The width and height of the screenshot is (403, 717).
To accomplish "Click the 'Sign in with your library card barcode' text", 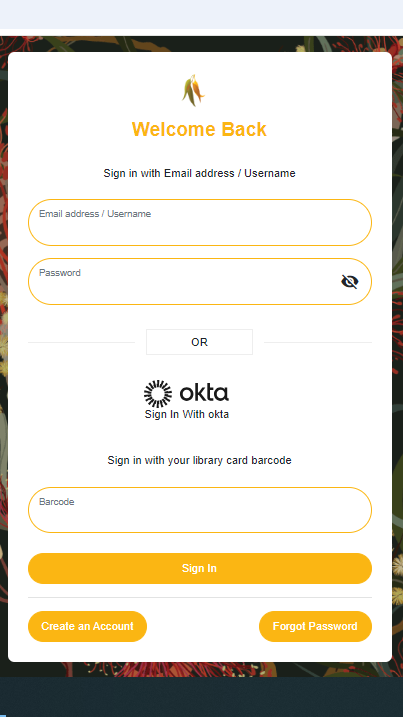I will click(x=199, y=460).
